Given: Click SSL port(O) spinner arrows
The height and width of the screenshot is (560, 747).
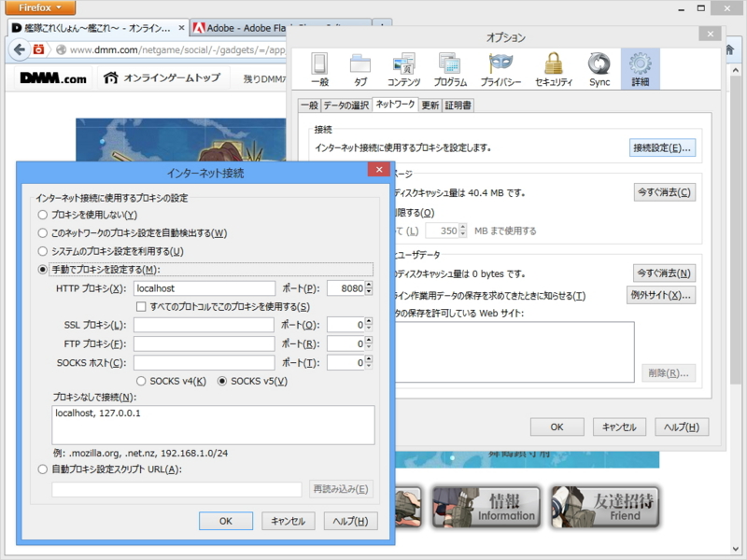Looking at the screenshot, I should 369,325.
